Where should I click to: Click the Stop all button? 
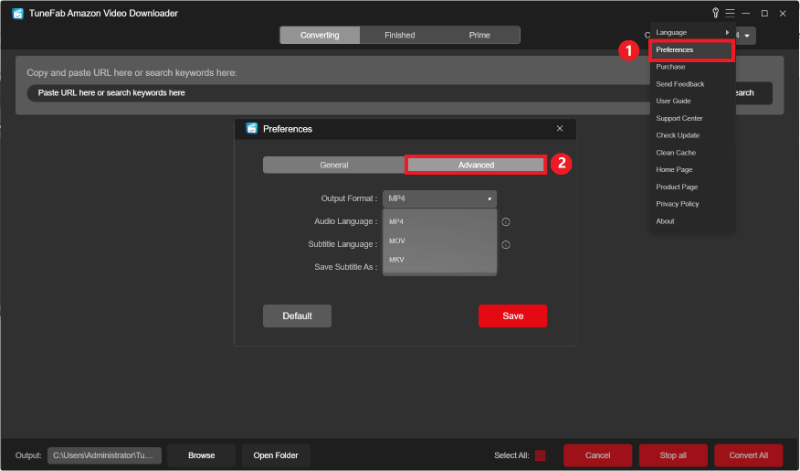coord(673,455)
